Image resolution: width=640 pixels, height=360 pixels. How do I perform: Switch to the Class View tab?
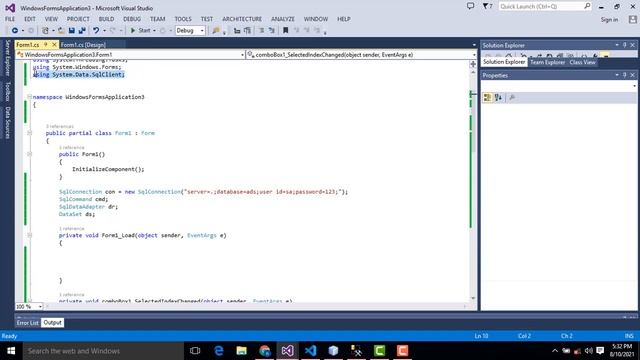pos(582,62)
